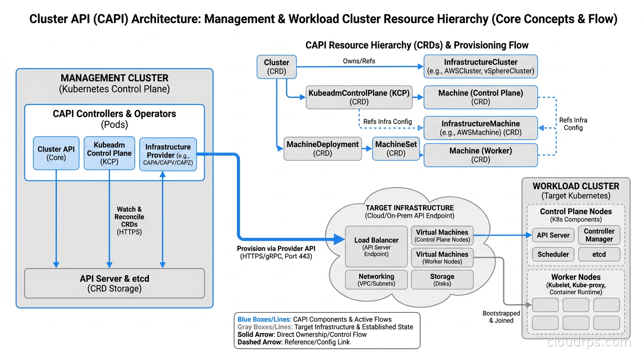
Task: Select the Controller Manager box
Action: (599, 235)
